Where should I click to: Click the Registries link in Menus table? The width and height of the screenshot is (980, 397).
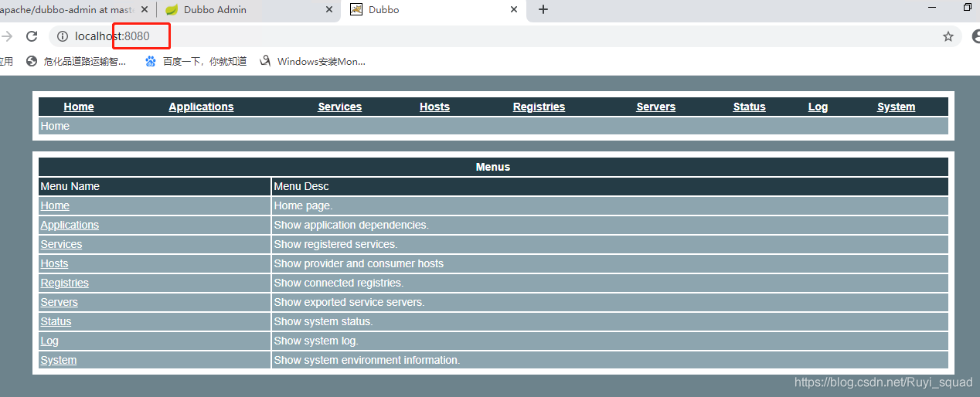(64, 283)
